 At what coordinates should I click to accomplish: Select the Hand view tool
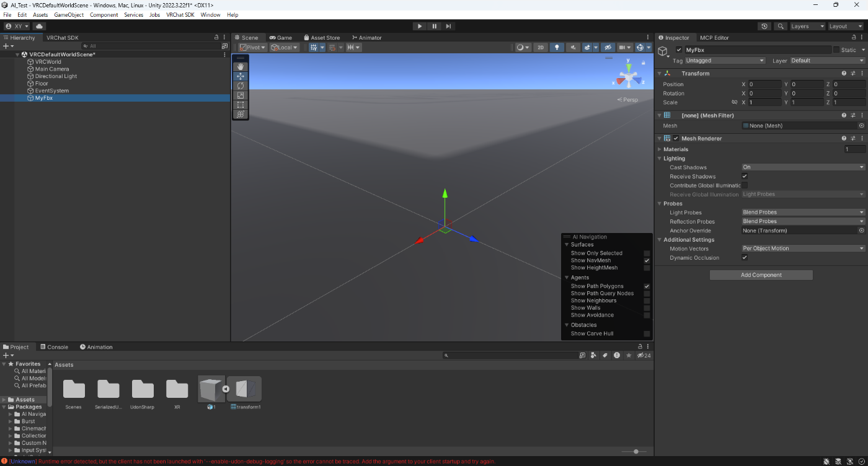point(241,66)
